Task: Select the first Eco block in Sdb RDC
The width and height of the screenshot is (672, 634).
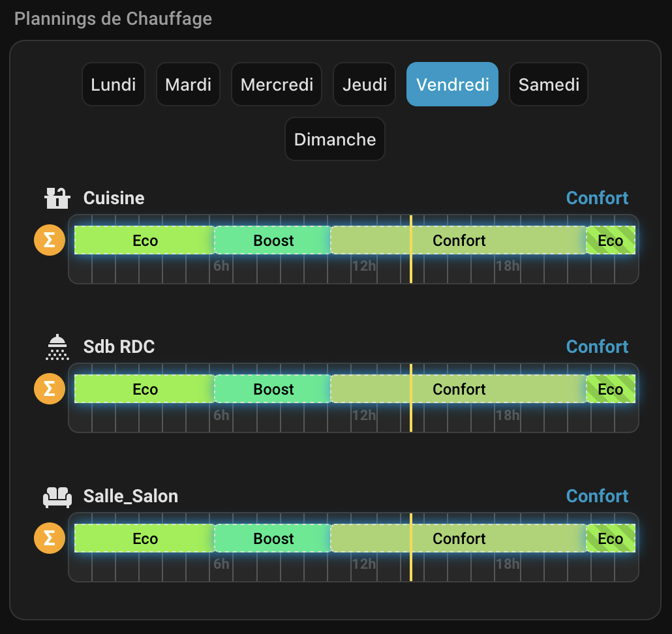Action: point(145,389)
